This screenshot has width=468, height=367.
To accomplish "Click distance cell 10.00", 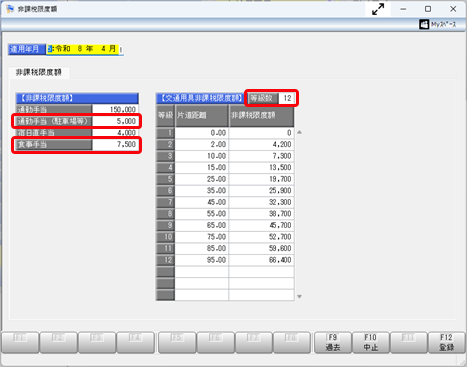I will 202,156.
